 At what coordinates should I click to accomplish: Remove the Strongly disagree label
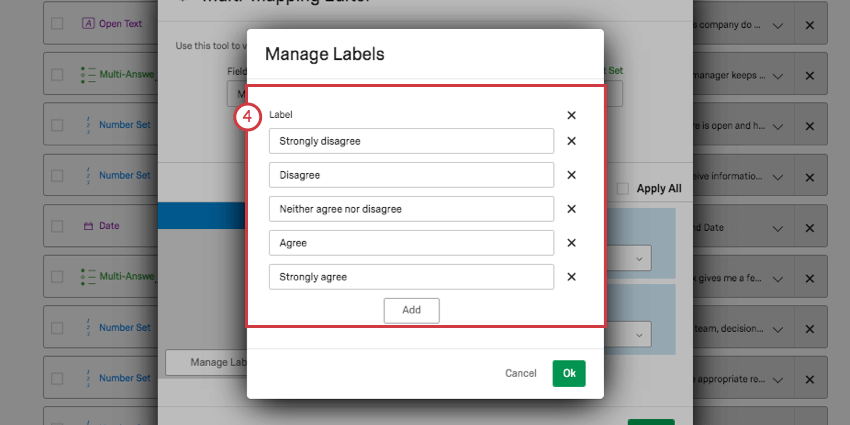pos(571,141)
